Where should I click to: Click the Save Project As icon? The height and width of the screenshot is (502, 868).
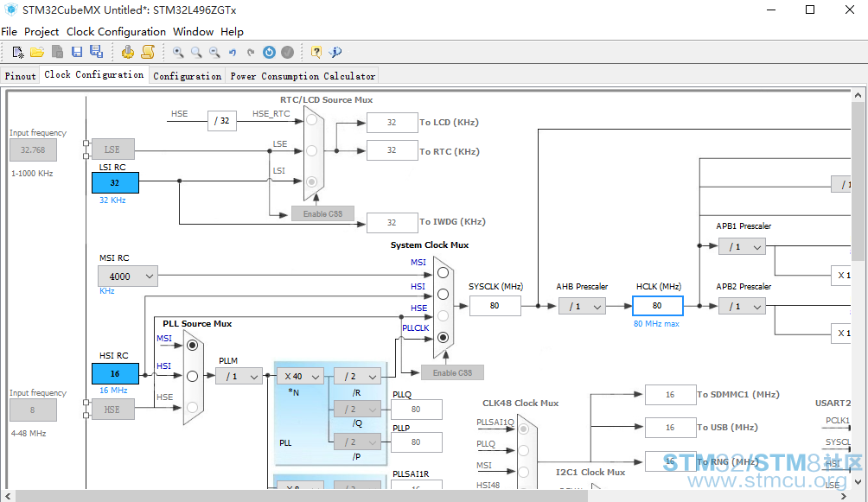pos(96,52)
